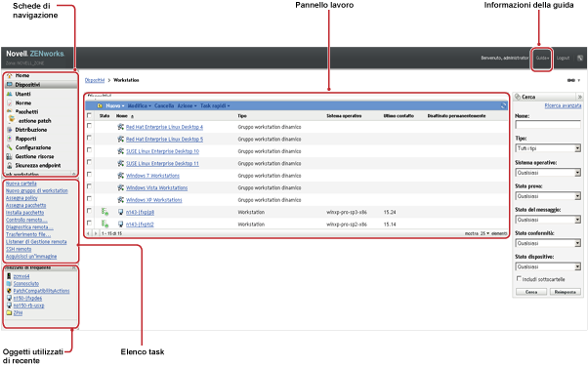Sort by the Nome column header
Viewport: 588px width, 367px height.
pos(122,116)
